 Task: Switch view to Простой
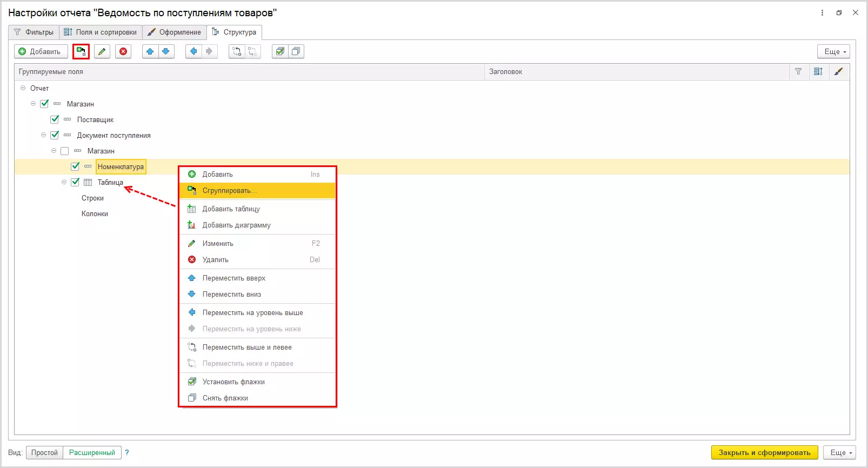click(44, 453)
